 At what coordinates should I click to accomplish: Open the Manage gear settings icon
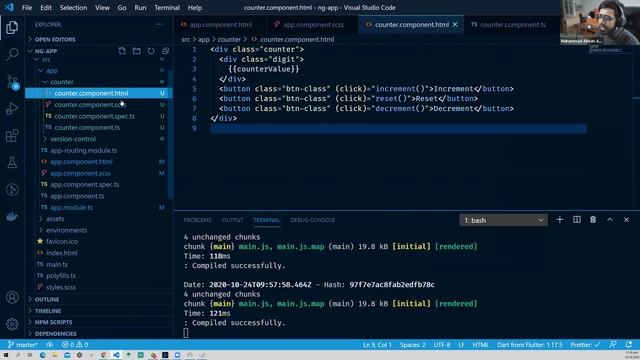point(12,324)
